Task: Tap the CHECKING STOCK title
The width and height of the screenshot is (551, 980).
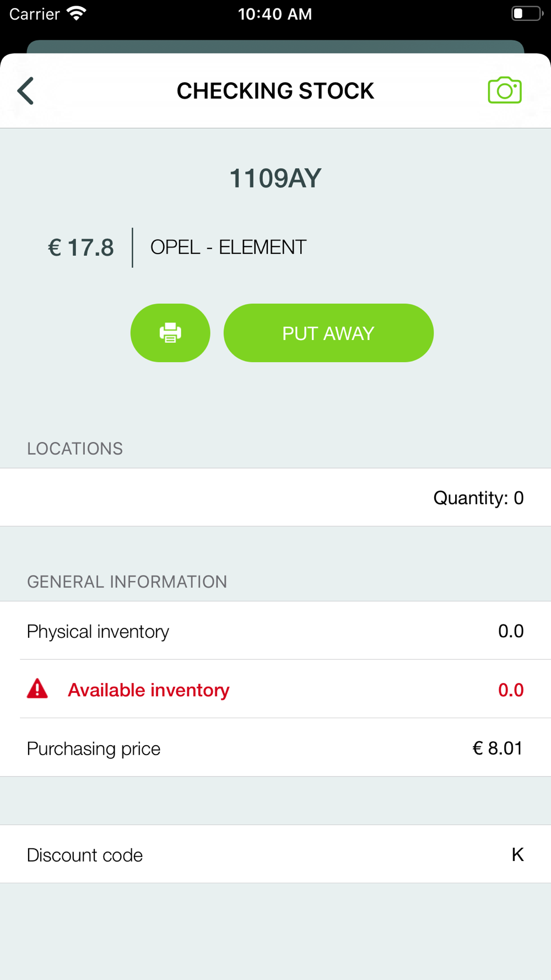Action: click(x=275, y=91)
